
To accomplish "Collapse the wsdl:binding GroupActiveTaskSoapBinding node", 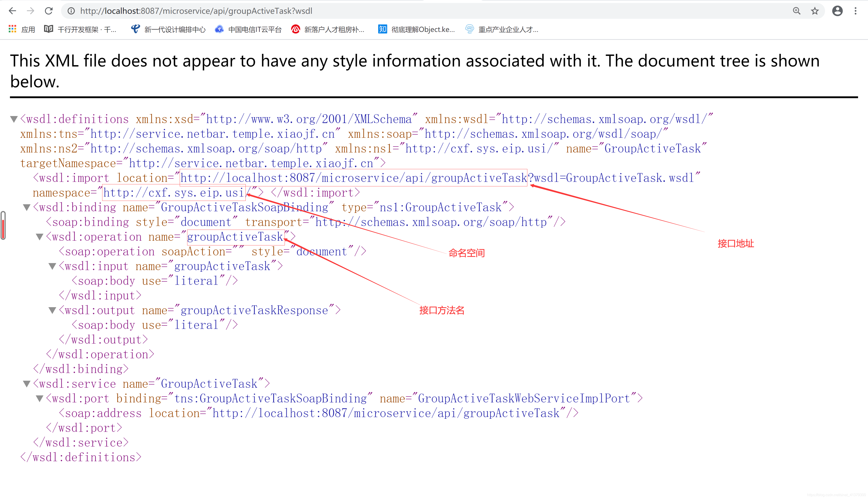I will pos(27,207).
